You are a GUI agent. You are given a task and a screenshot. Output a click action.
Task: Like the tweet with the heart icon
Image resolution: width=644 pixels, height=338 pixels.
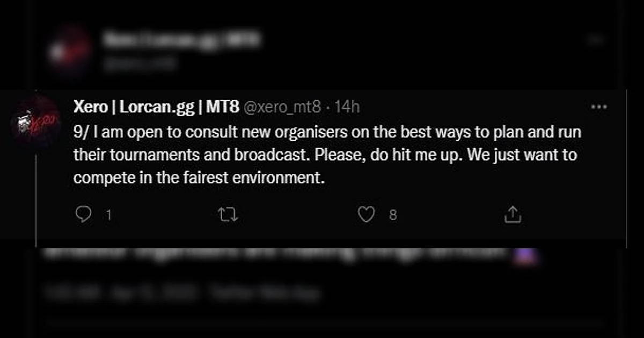click(x=366, y=215)
